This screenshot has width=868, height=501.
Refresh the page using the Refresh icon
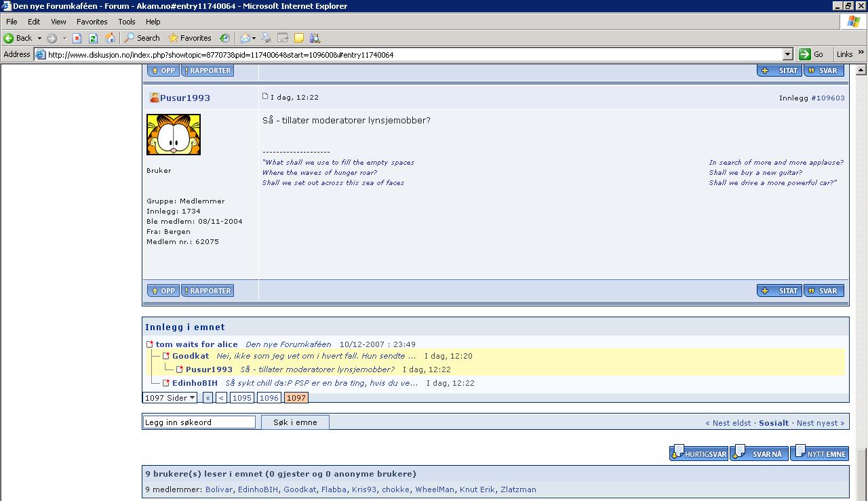93,38
